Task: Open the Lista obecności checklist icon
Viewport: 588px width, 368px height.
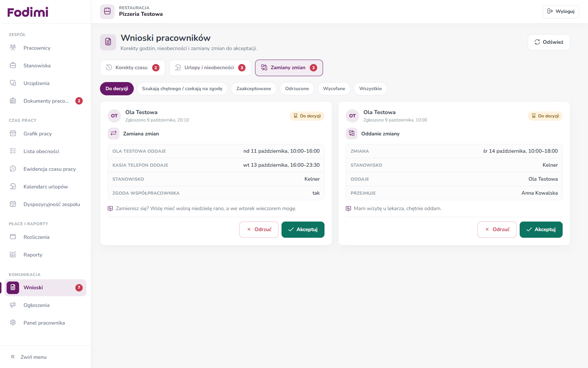Action: click(13, 151)
